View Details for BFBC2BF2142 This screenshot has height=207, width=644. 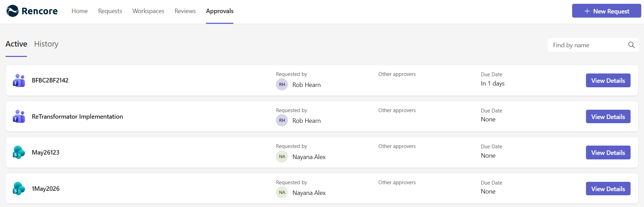pyautogui.click(x=608, y=80)
